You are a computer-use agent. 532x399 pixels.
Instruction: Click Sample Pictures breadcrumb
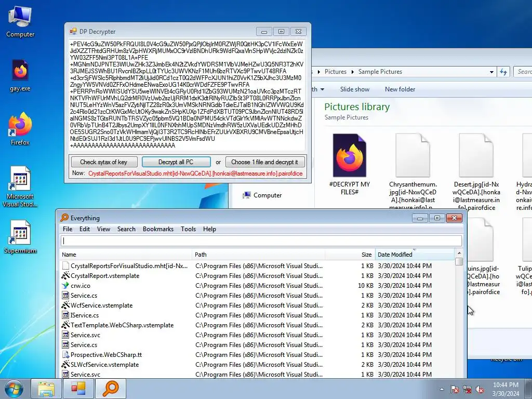coord(380,72)
